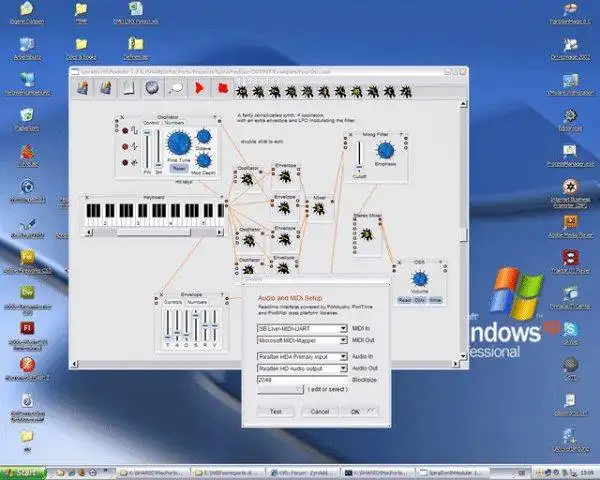Turn the Moog Filter Emphasis knob

[x=386, y=149]
